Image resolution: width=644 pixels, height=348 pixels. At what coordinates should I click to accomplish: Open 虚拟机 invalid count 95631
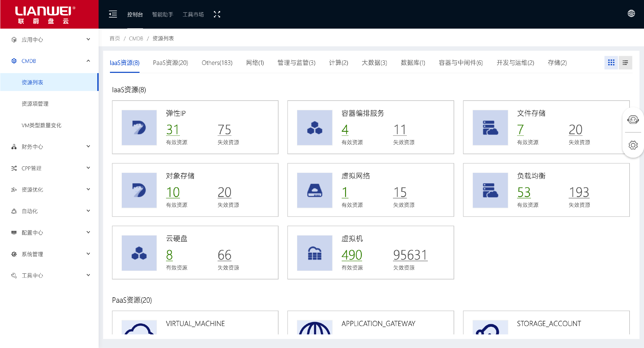[410, 255]
